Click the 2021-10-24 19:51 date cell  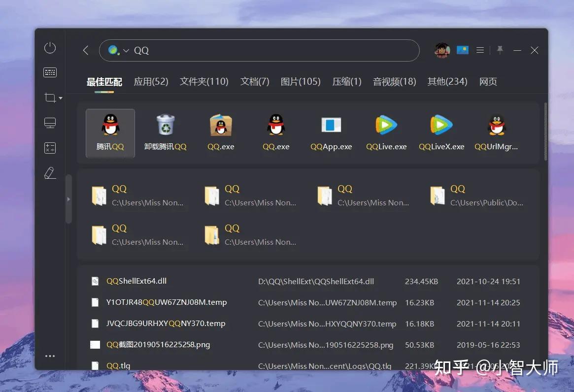coord(488,282)
